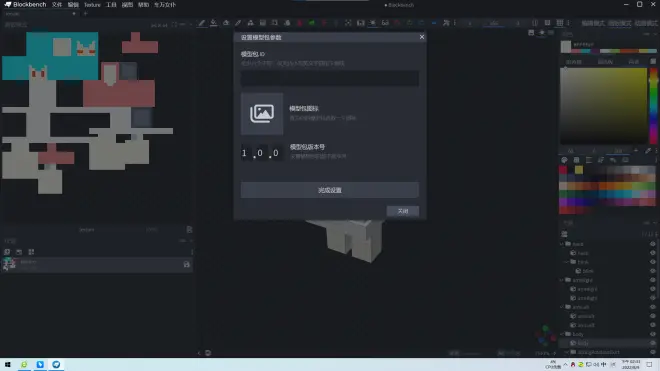Switch to 动画模式 mode tab
Viewport: 660px width, 371px height.
pyautogui.click(x=646, y=23)
